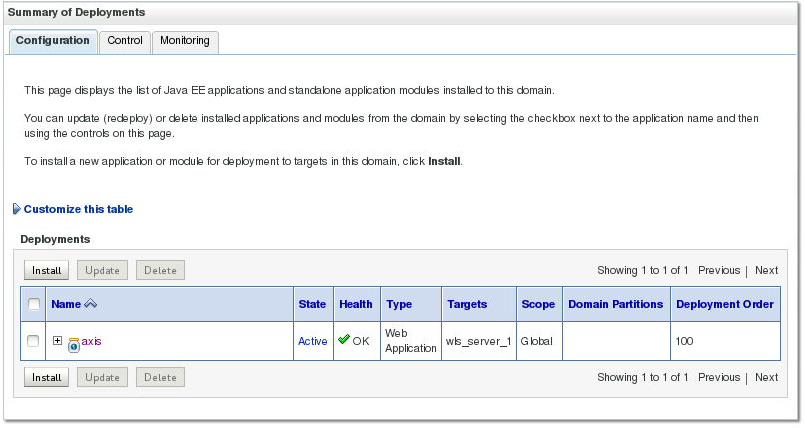804x429 pixels.
Task: Click the bottom Next pagination link
Action: [x=767, y=377]
